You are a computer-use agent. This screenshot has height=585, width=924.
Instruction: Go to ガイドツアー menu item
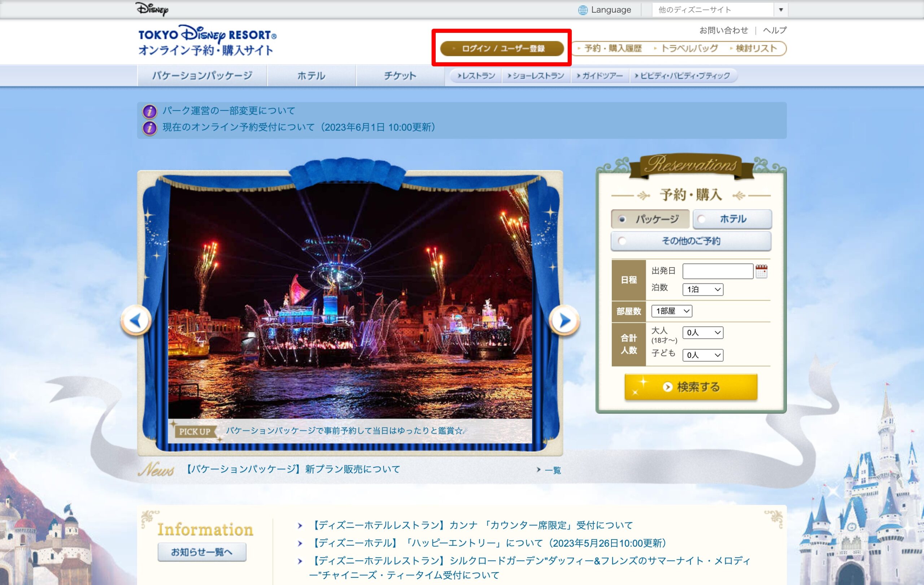click(600, 75)
